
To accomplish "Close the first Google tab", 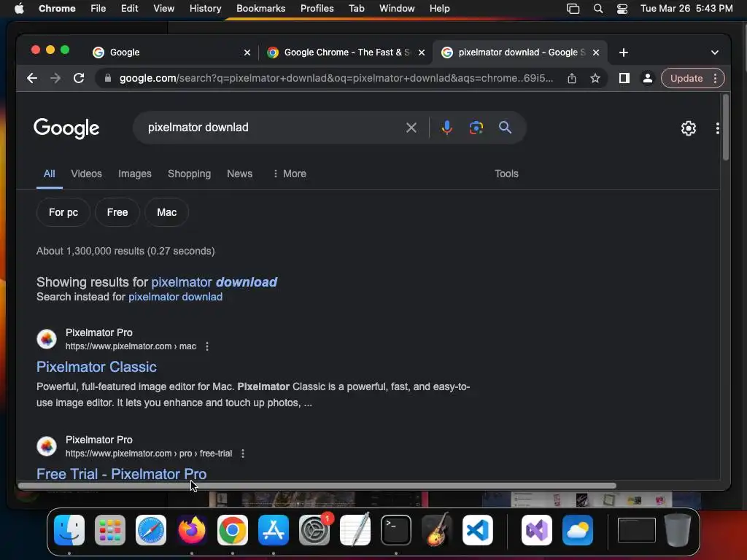I will (x=247, y=52).
